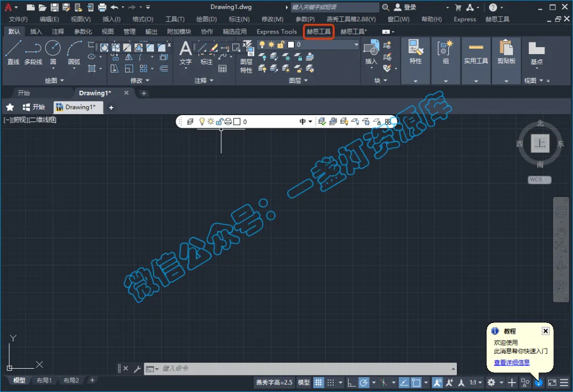Screen dimensions: 573x392
Task: Toggle object snap square icon in status bar
Action: click(x=416, y=382)
